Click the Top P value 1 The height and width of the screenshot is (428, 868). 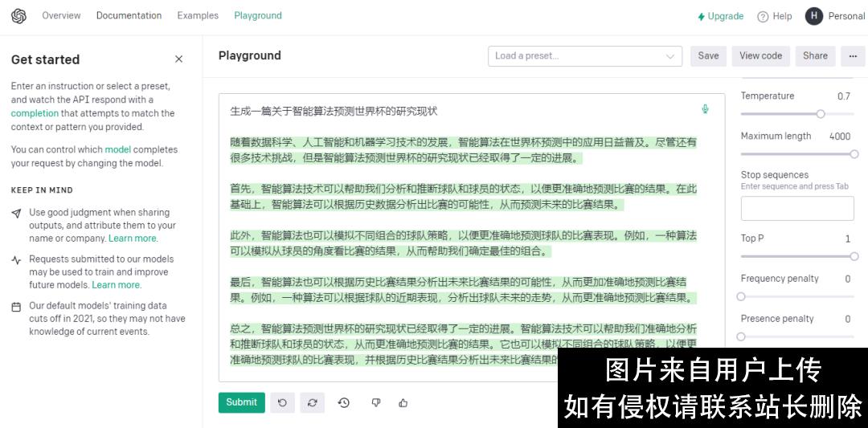point(848,238)
